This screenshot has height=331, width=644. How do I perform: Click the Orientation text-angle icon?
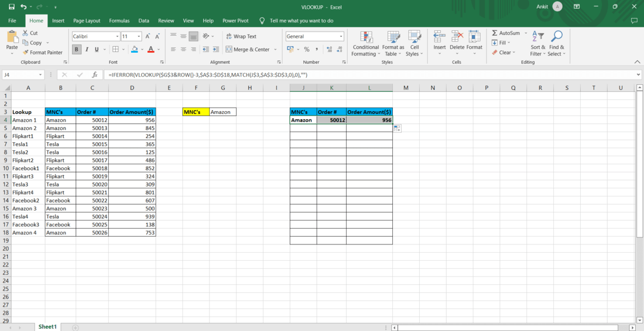tap(207, 36)
